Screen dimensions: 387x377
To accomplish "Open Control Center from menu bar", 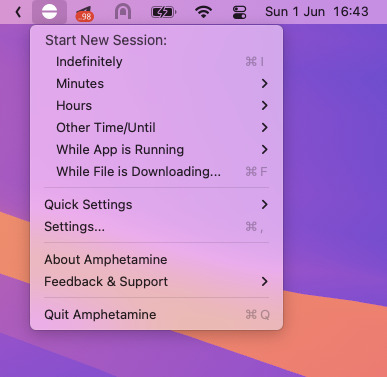I will (x=239, y=12).
